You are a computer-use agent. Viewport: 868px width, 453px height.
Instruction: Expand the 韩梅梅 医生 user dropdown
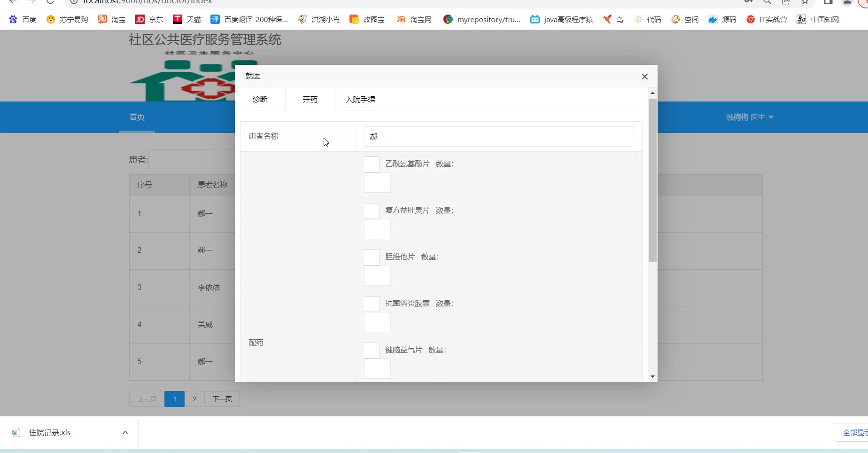tap(750, 117)
